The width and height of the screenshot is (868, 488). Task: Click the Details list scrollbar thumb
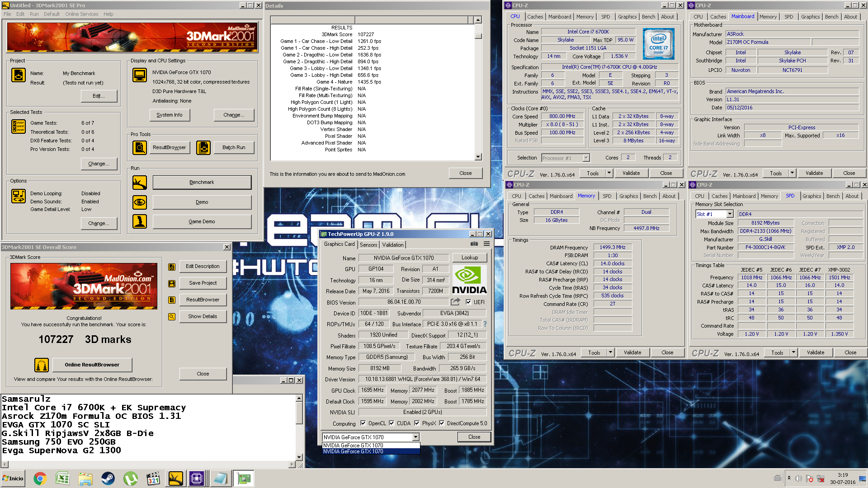click(x=478, y=36)
